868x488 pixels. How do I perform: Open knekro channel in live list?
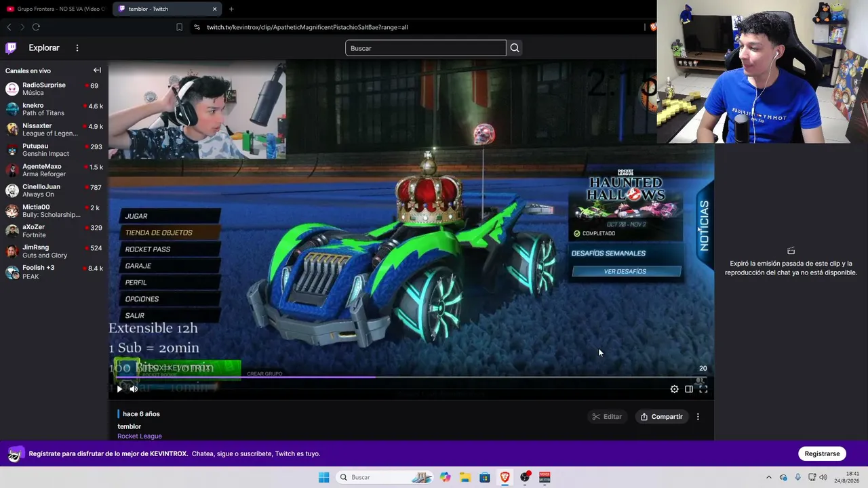(54, 109)
